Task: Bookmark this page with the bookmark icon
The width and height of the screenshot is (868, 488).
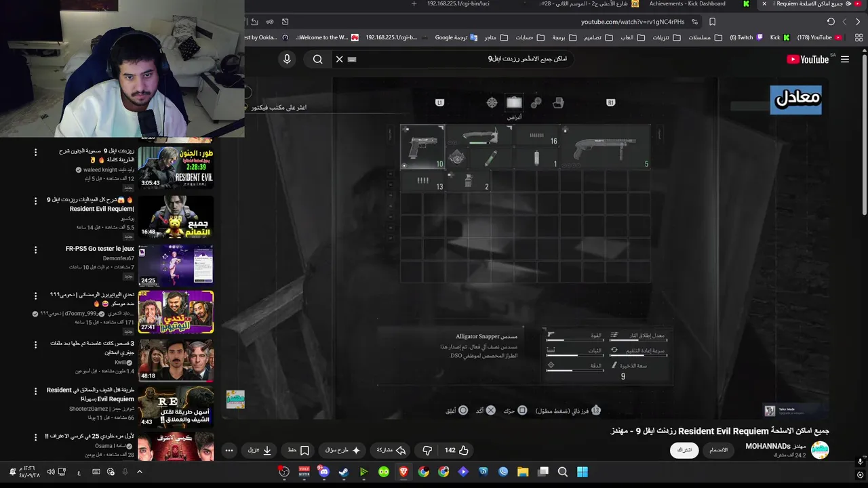Action: [x=712, y=22]
